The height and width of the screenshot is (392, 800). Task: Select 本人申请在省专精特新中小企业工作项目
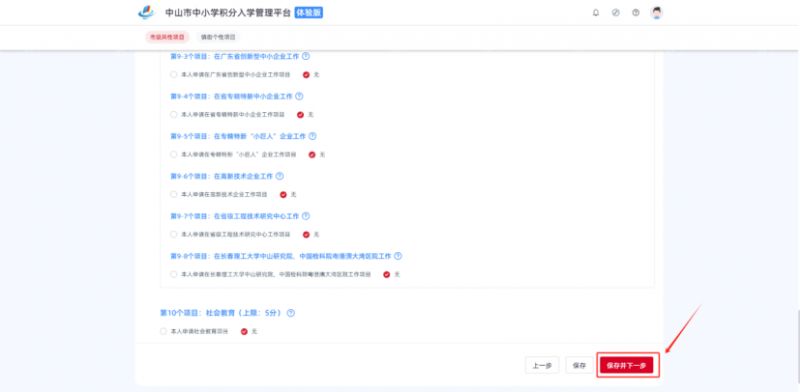173,114
